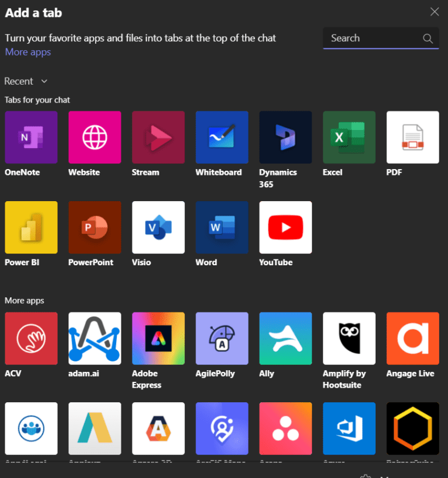Add a PowerPoint tab
The width and height of the screenshot is (448, 478).
coord(95,227)
